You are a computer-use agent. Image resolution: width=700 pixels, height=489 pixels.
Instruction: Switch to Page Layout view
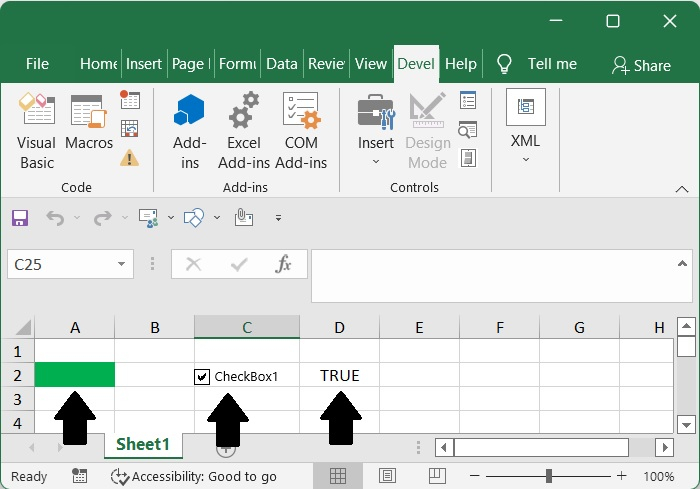[x=387, y=476]
